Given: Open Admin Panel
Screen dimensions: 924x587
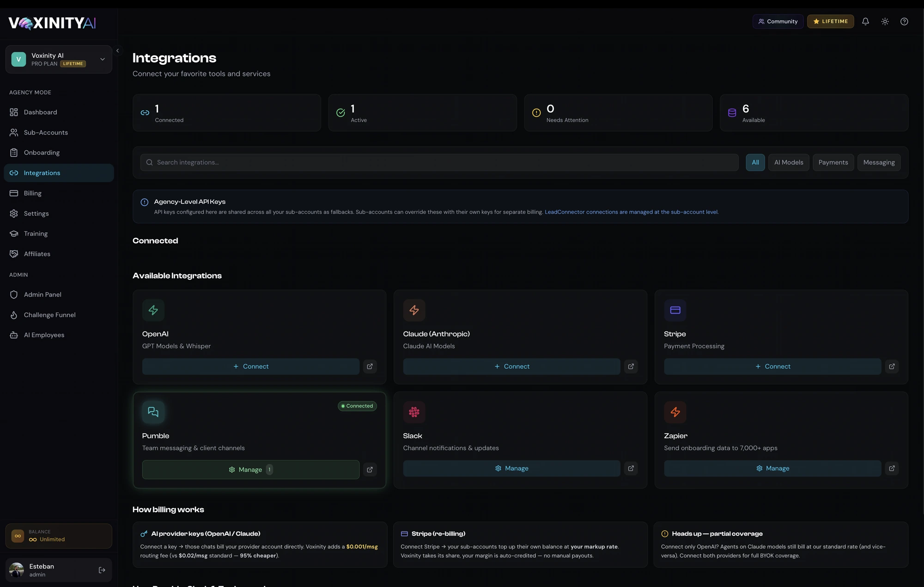Looking at the screenshot, I should click(x=59, y=294).
